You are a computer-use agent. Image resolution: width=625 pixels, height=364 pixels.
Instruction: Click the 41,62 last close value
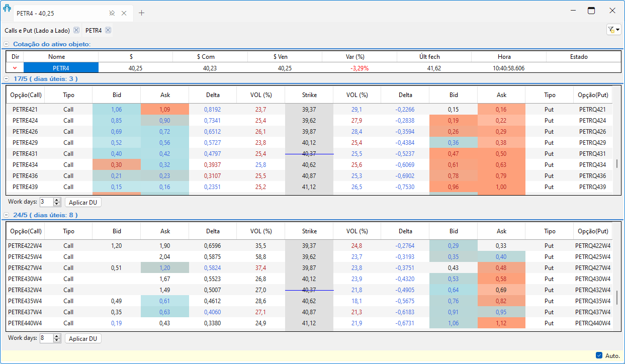pos(434,68)
